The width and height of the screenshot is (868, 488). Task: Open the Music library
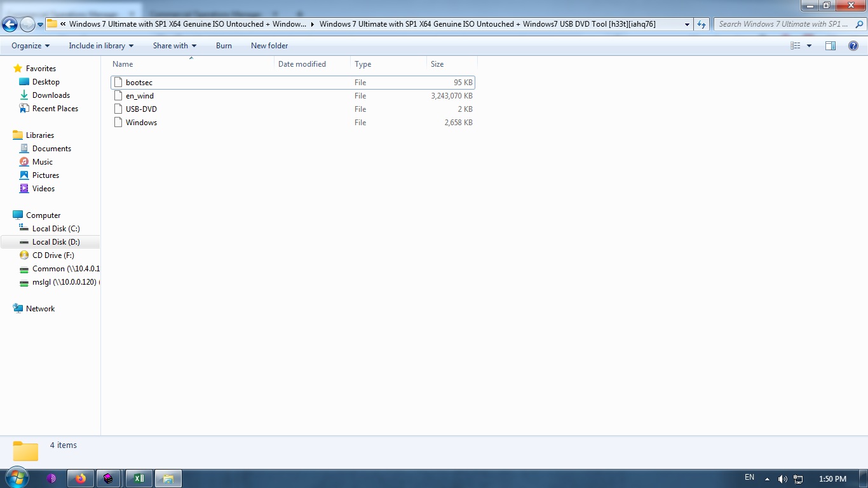[43, 162]
